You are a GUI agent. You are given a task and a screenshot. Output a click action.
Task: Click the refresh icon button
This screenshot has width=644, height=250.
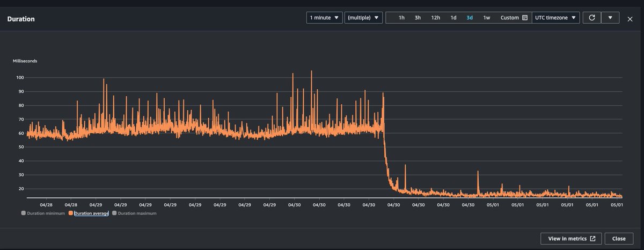click(x=591, y=18)
